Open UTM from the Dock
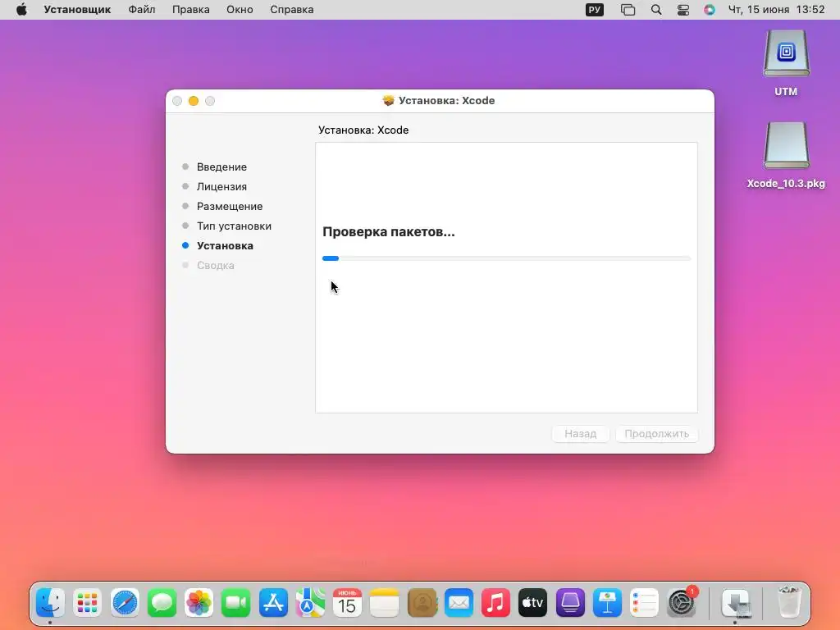The height and width of the screenshot is (630, 840). [x=570, y=603]
